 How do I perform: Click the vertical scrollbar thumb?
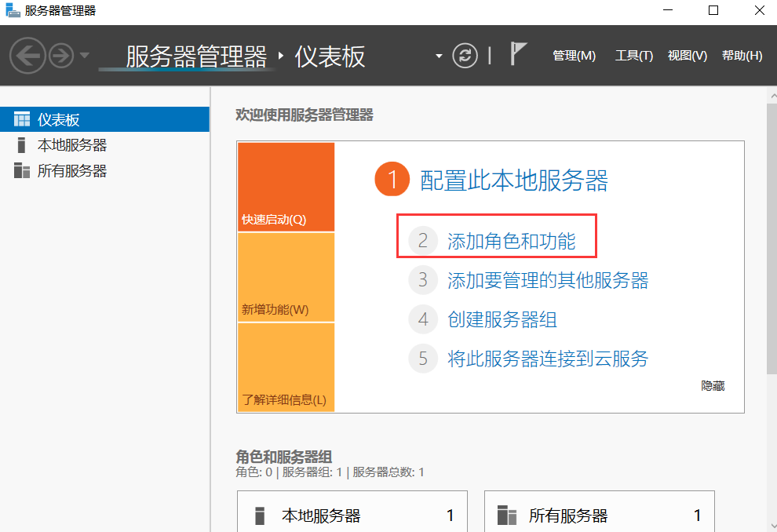tap(772, 239)
